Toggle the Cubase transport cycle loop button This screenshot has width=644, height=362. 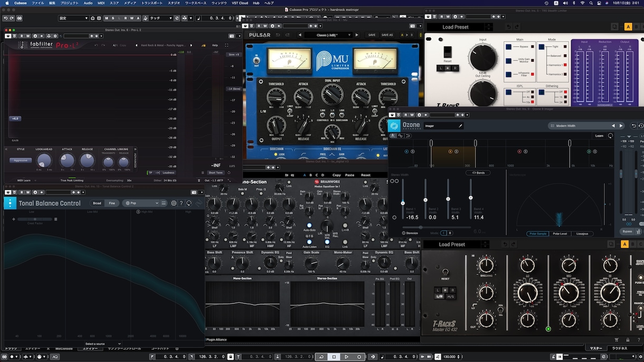[321, 357]
